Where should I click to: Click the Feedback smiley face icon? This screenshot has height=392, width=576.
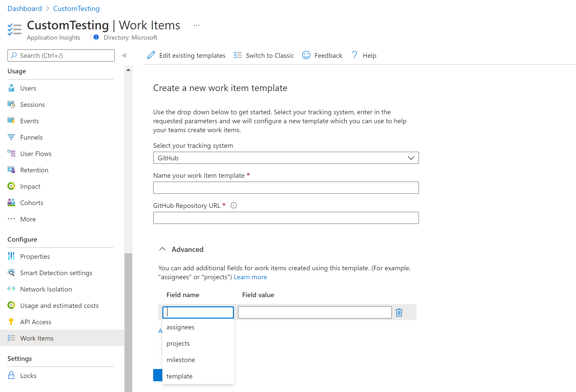click(x=306, y=55)
